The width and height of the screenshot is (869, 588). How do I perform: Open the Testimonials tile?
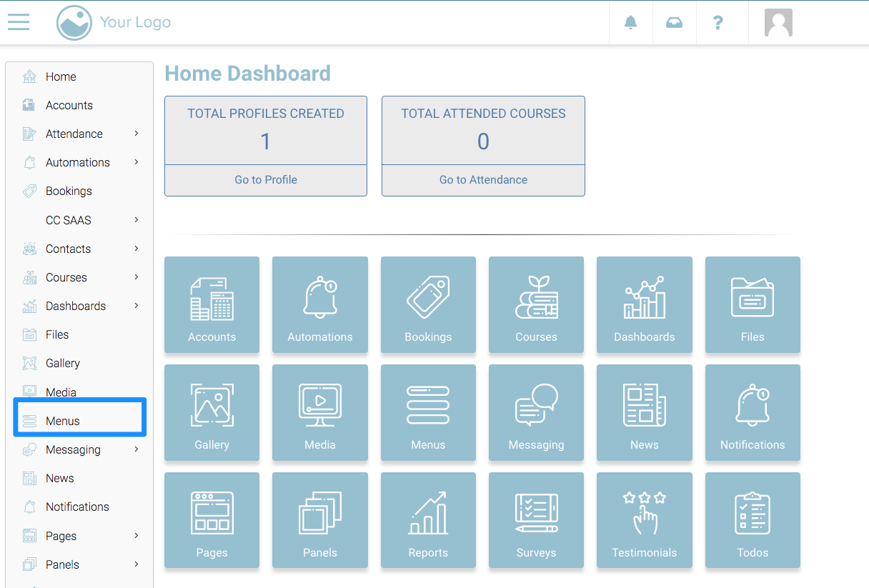(644, 520)
